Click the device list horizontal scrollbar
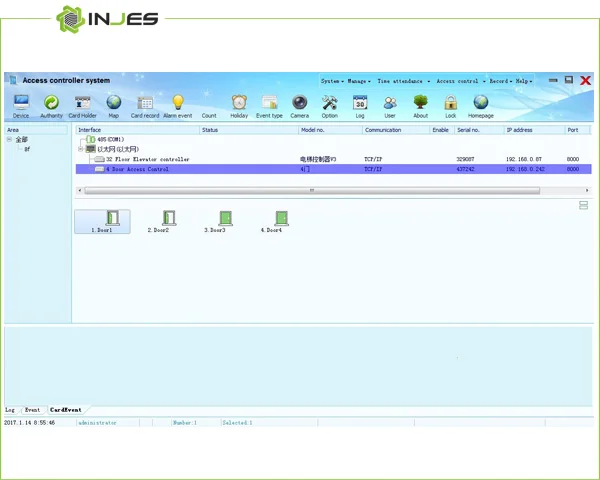600x480 pixels. point(311,190)
